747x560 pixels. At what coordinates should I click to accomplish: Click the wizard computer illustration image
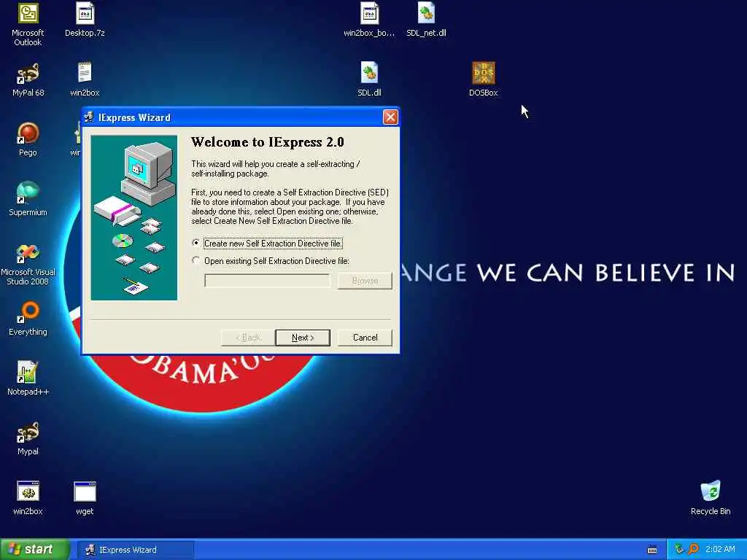tap(134, 217)
